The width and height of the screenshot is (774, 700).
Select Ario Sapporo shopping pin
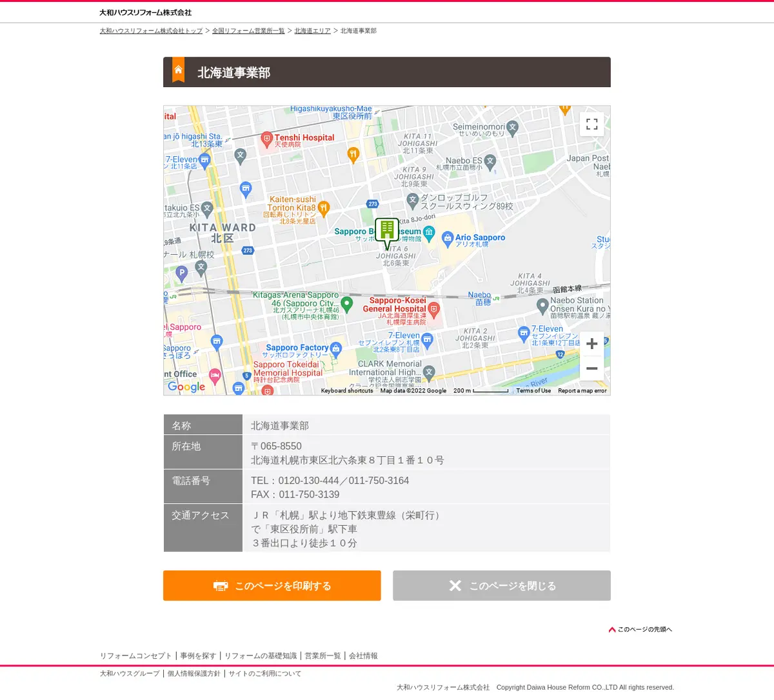click(x=448, y=240)
